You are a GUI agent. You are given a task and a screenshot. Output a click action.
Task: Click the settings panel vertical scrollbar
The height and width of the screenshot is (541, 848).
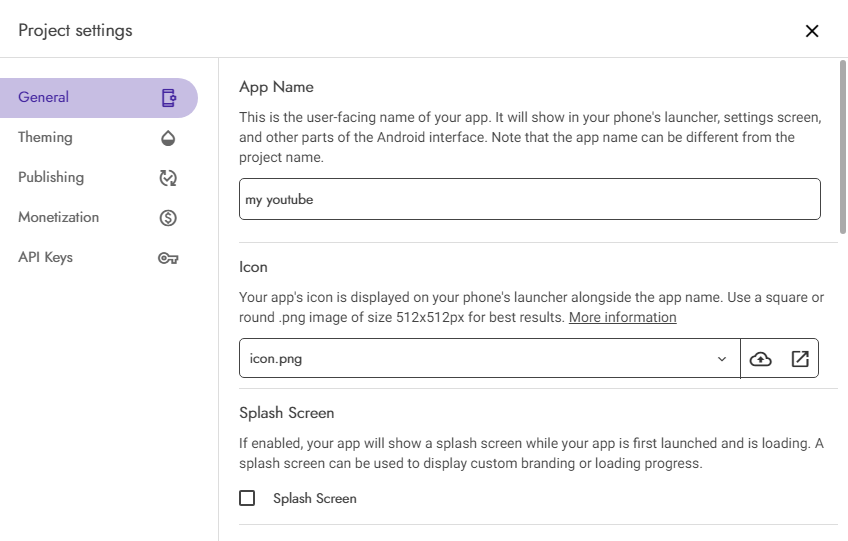[843, 147]
